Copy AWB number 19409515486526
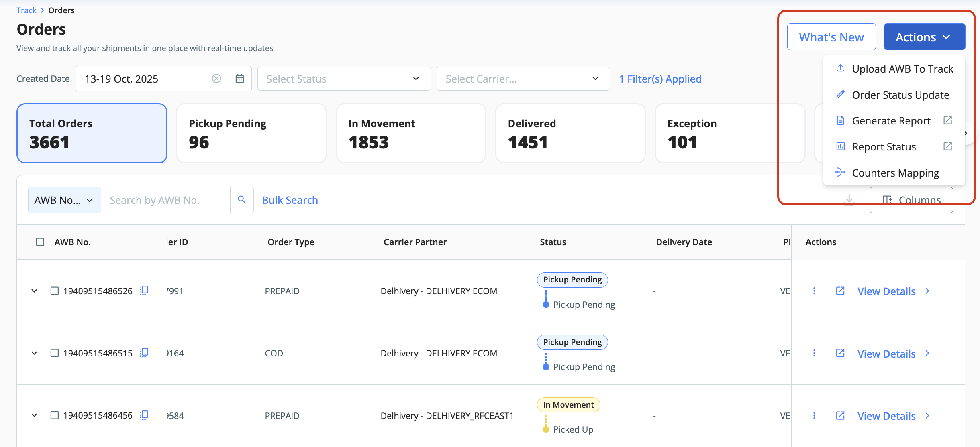The width and height of the screenshot is (980, 447). click(x=144, y=291)
